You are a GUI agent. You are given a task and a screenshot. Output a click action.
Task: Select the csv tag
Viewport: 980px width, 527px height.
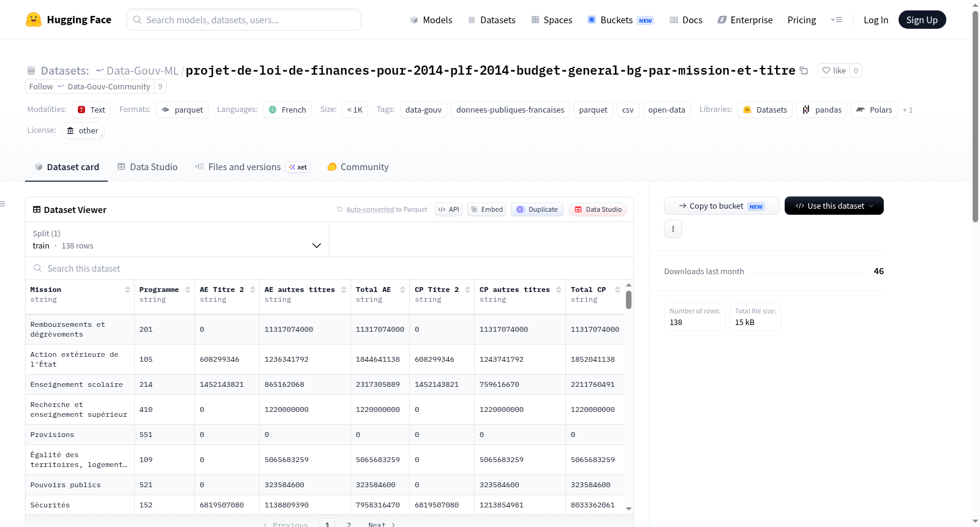click(x=628, y=110)
